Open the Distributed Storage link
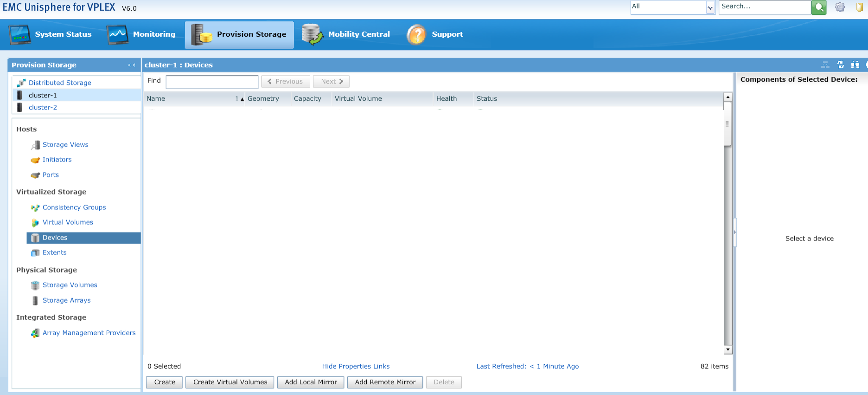The height and width of the screenshot is (395, 868). click(x=60, y=83)
